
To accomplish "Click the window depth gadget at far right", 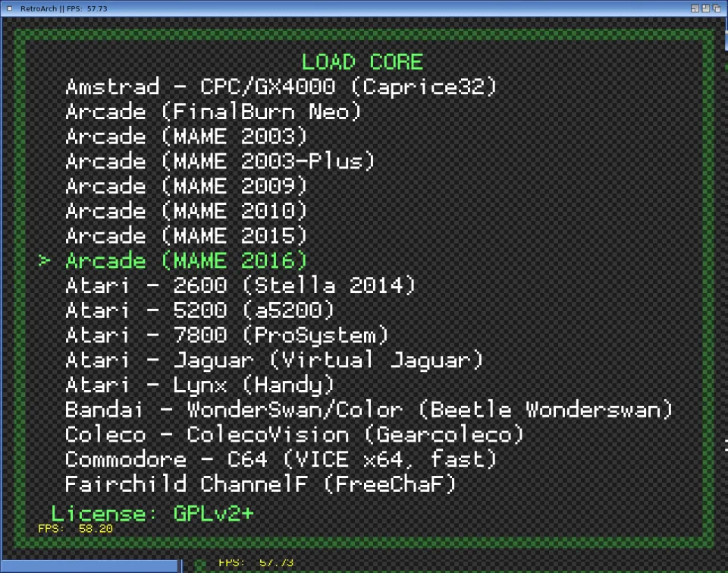I will tap(717, 8).
